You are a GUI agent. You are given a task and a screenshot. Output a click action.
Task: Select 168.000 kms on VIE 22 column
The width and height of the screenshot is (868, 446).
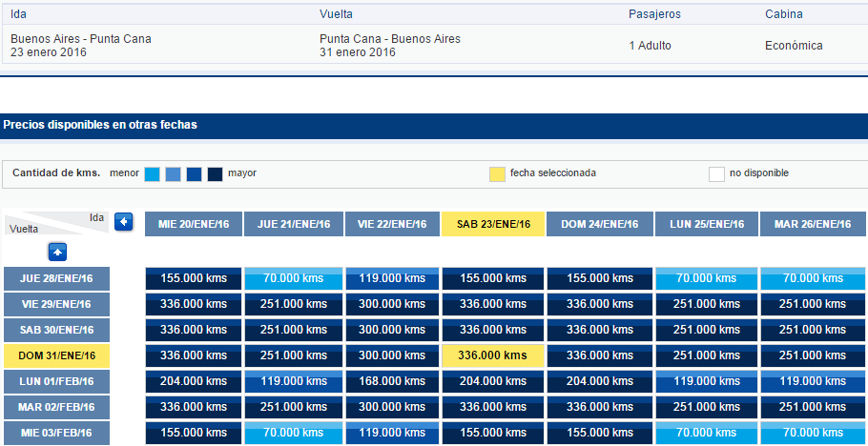(392, 381)
